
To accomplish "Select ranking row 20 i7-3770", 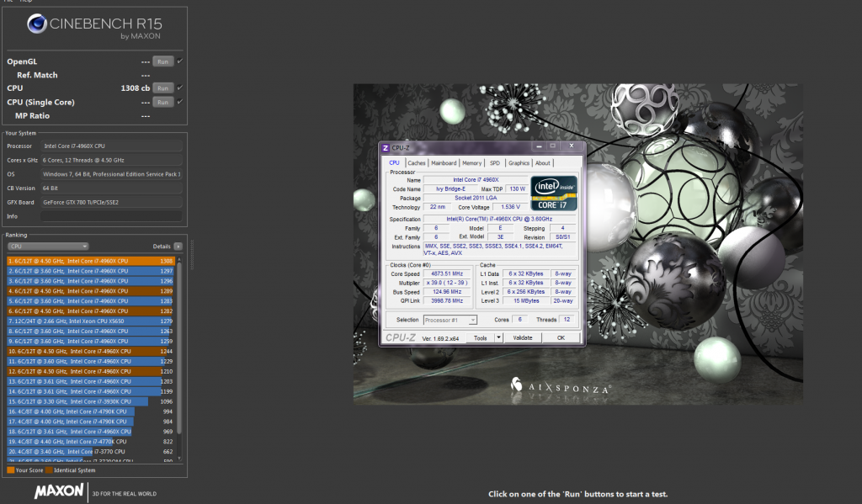I will pyautogui.click(x=91, y=451).
